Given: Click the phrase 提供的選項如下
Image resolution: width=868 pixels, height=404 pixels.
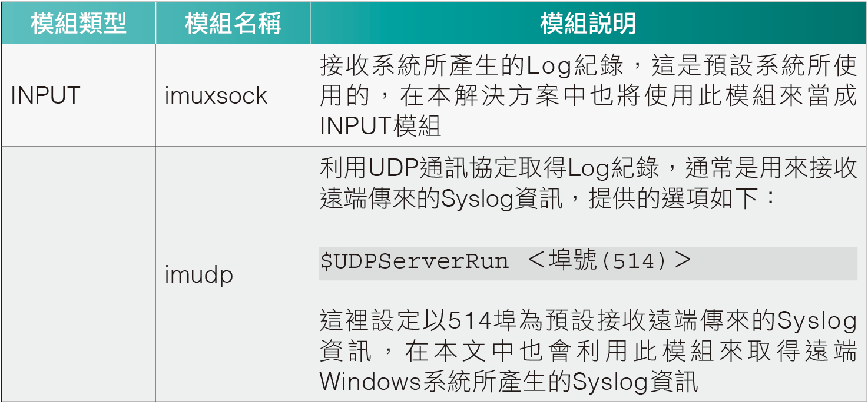Looking at the screenshot, I should tap(672, 199).
